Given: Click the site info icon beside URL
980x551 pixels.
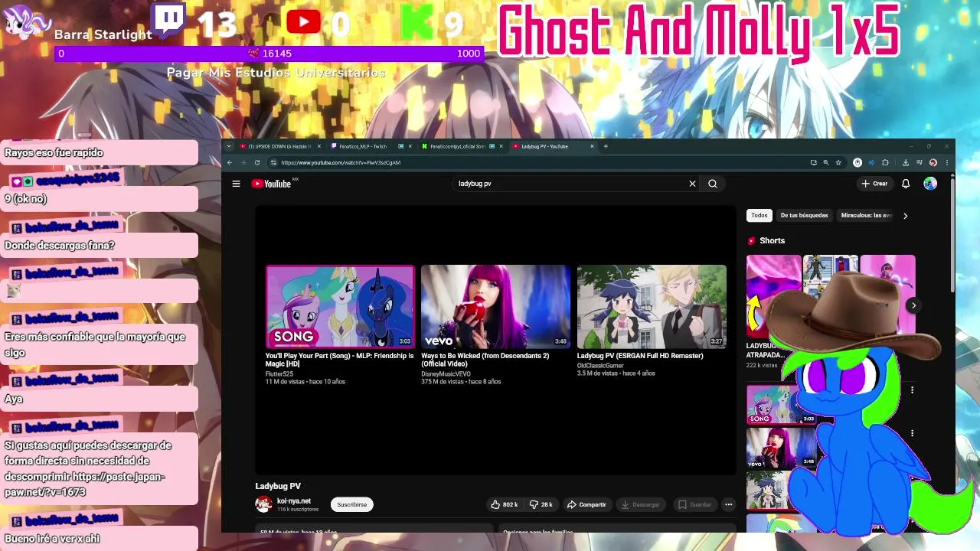Looking at the screenshot, I should click(273, 162).
